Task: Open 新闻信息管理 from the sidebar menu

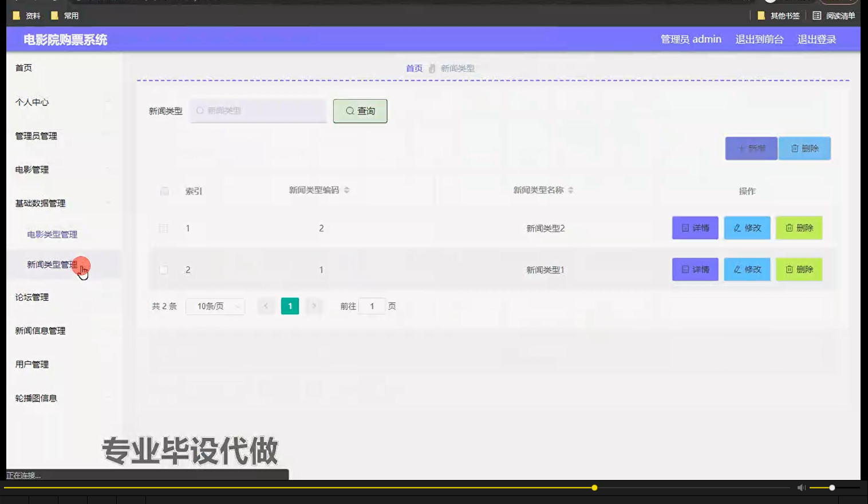Action: [x=39, y=330]
